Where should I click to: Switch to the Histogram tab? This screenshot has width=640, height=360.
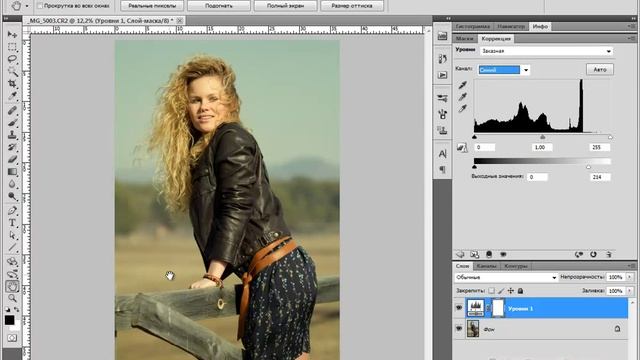473,26
